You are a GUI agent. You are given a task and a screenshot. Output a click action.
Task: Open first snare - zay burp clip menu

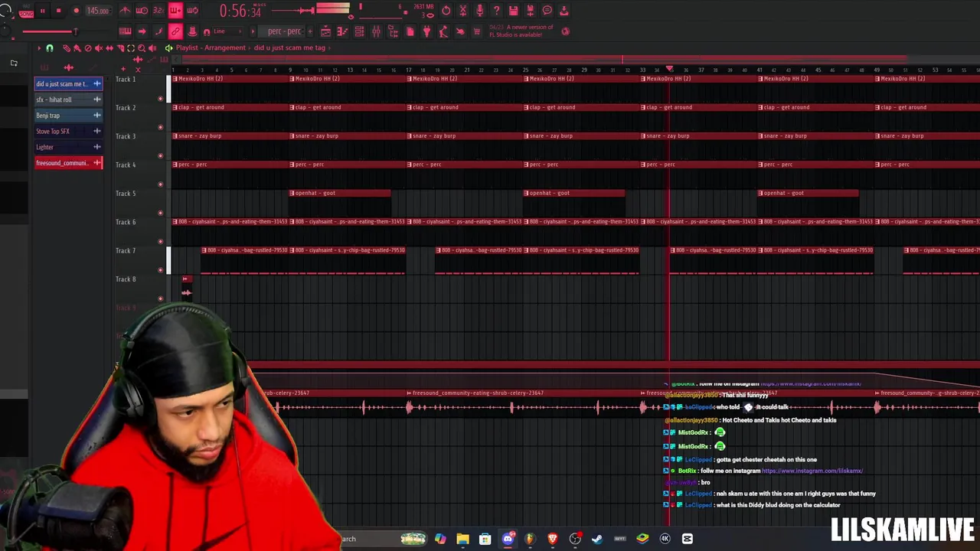tap(175, 136)
